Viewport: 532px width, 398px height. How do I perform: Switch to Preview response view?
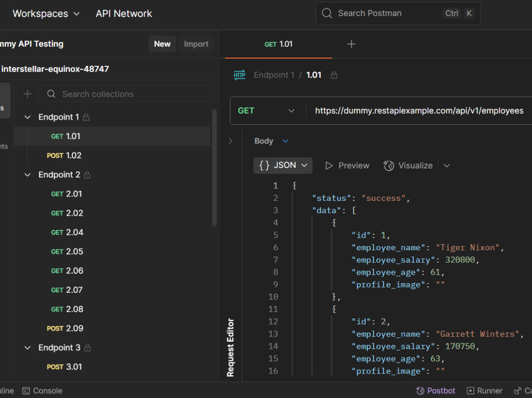point(347,165)
